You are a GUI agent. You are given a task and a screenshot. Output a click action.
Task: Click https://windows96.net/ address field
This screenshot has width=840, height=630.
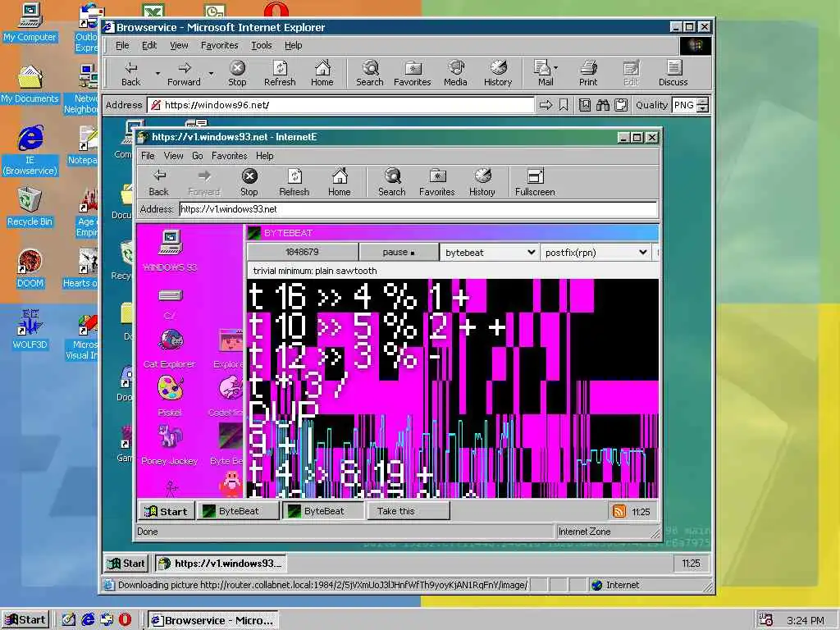341,105
